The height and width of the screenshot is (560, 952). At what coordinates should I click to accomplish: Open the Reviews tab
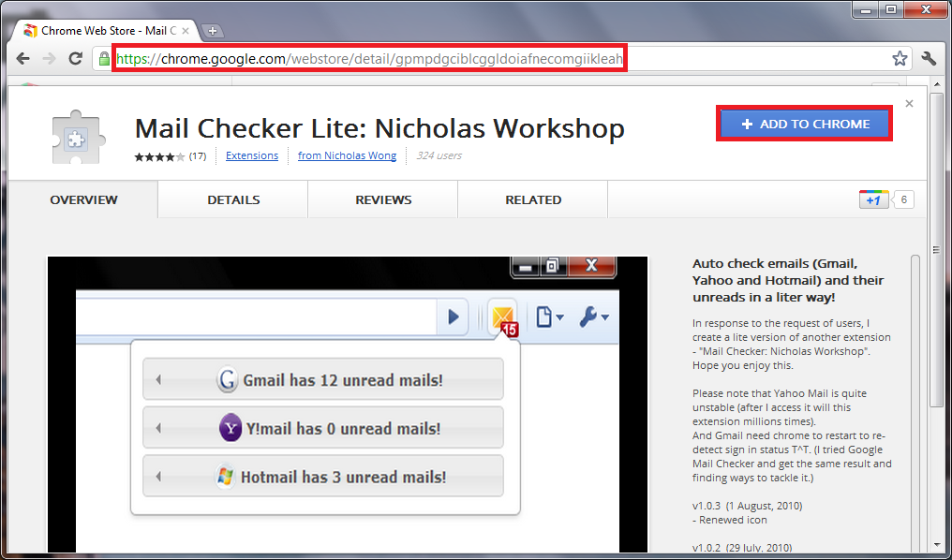click(x=383, y=199)
